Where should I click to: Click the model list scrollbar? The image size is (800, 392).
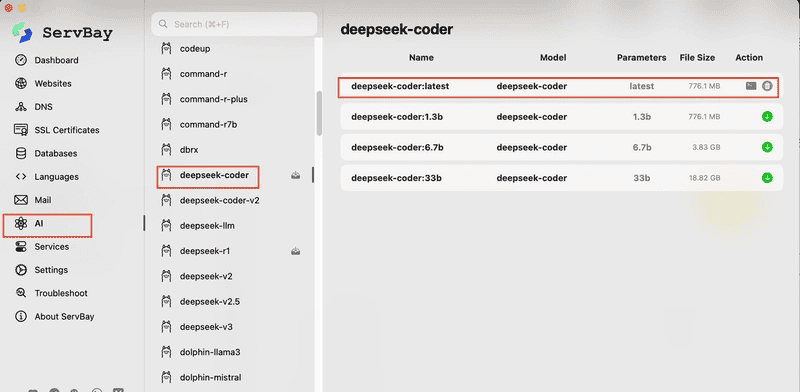pyautogui.click(x=319, y=113)
